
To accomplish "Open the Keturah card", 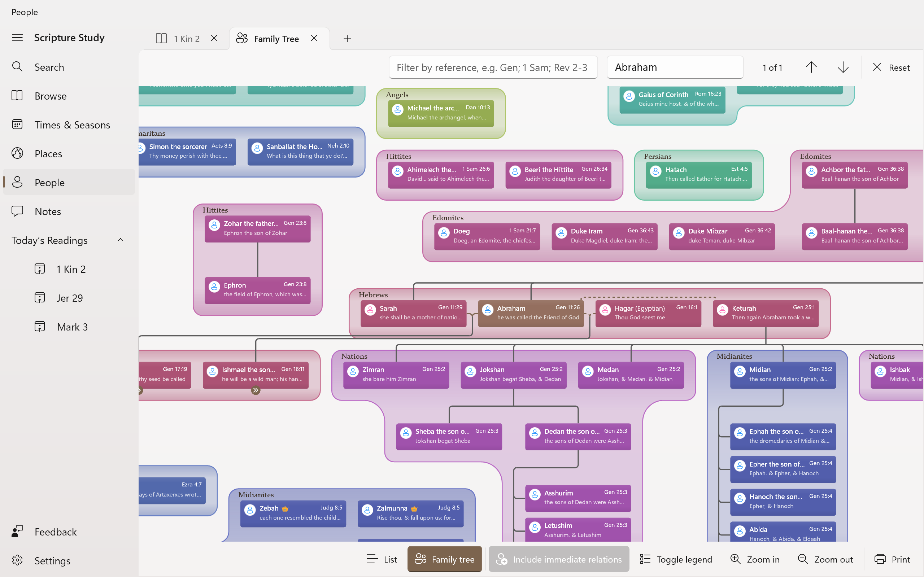I will (766, 313).
